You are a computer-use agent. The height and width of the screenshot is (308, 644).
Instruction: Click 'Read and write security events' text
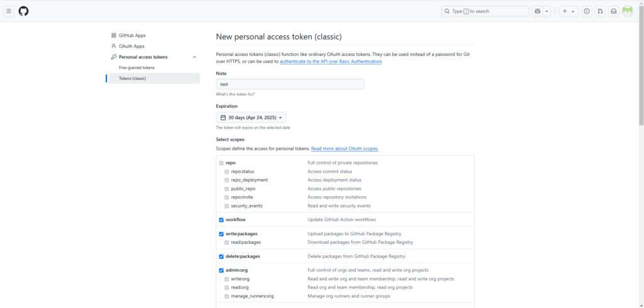[x=339, y=206]
